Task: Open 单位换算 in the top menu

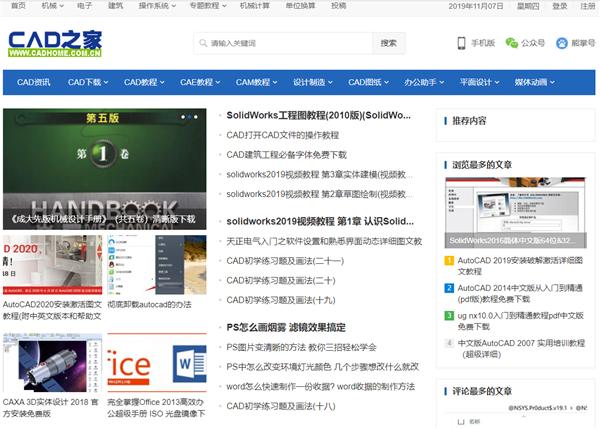Action: tap(300, 6)
